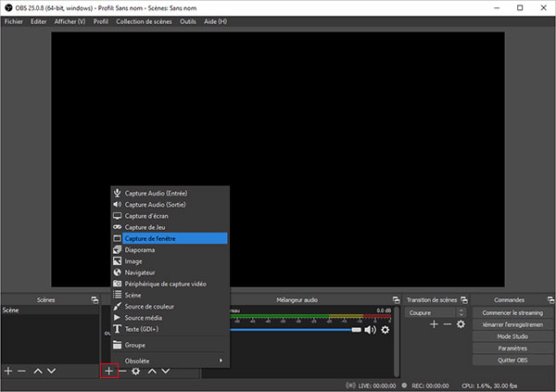Mute audio with speaker icon

click(370, 329)
